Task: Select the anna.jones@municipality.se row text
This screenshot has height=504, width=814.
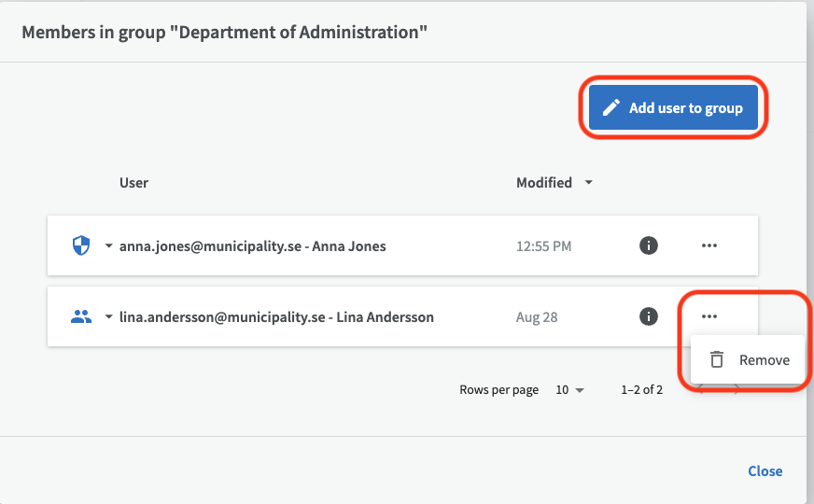Action: tap(252, 246)
